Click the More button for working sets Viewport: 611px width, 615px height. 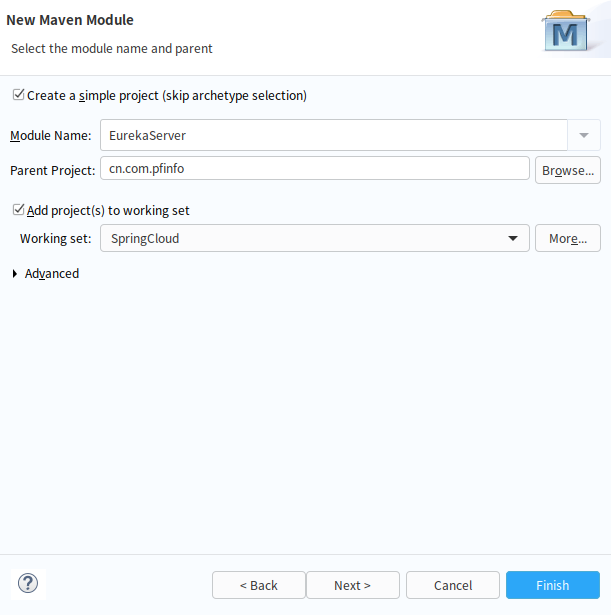pos(568,238)
